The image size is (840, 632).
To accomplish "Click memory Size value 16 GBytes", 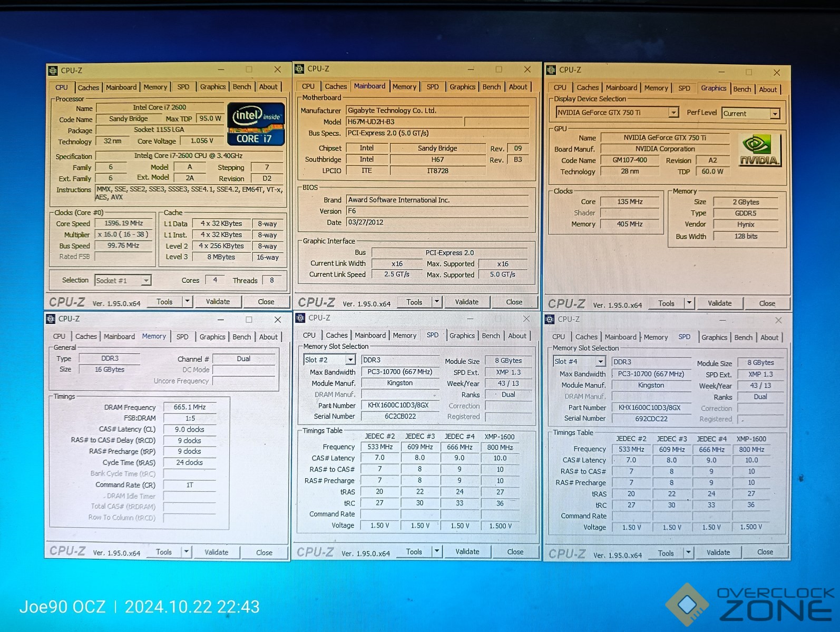I will click(x=110, y=370).
